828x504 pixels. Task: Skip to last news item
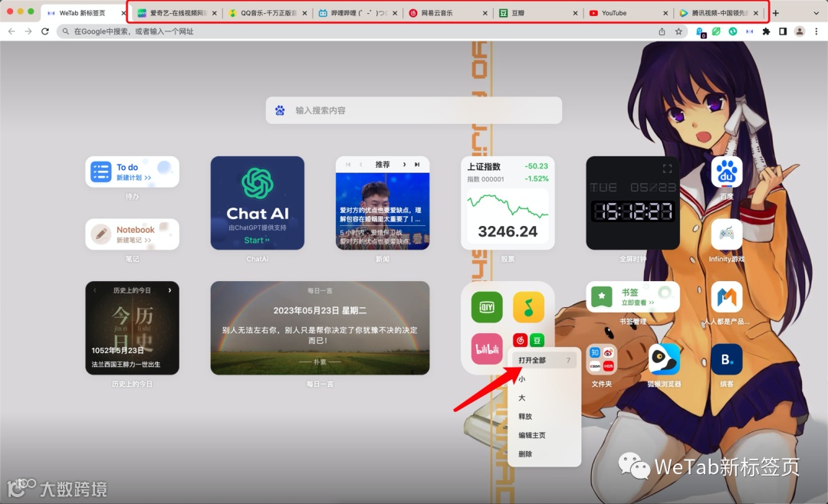(x=417, y=165)
